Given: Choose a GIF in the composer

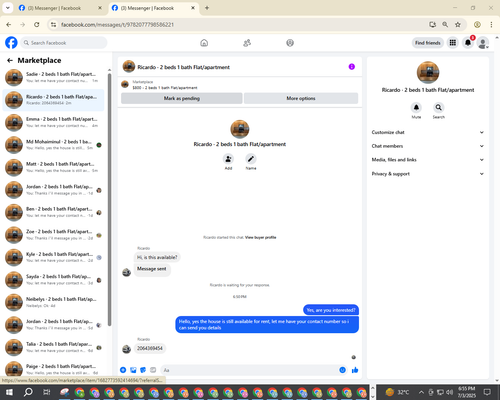Looking at the screenshot, I should point(153,370).
